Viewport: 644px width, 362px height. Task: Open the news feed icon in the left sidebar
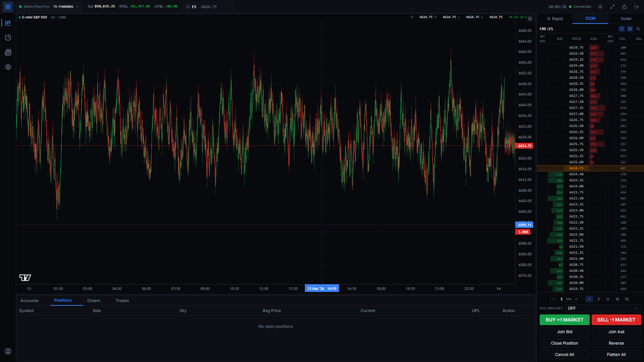pyautogui.click(x=8, y=52)
